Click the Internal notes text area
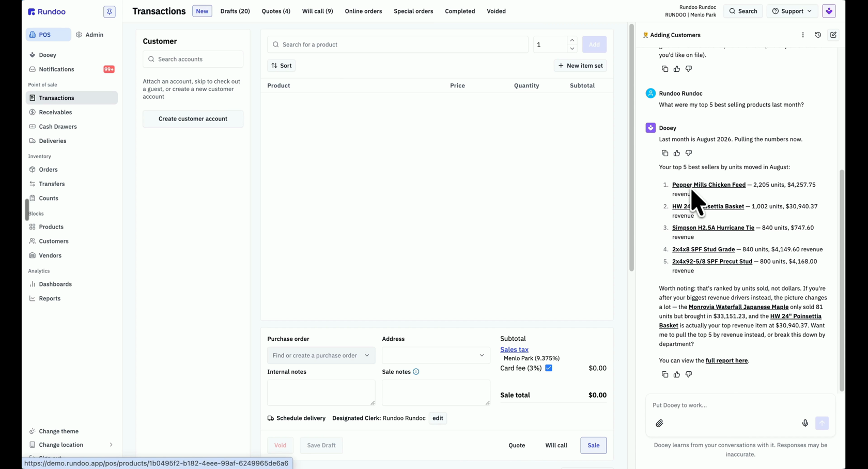The width and height of the screenshot is (868, 469). 321,392
